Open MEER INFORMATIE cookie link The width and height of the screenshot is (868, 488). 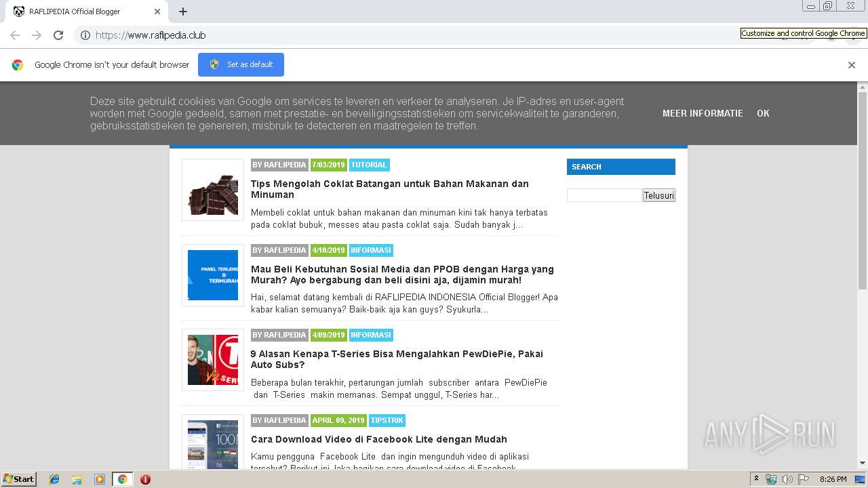tap(703, 113)
